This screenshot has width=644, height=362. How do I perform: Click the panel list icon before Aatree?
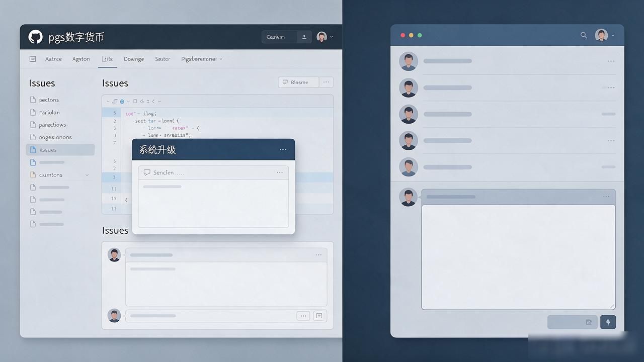33,59
